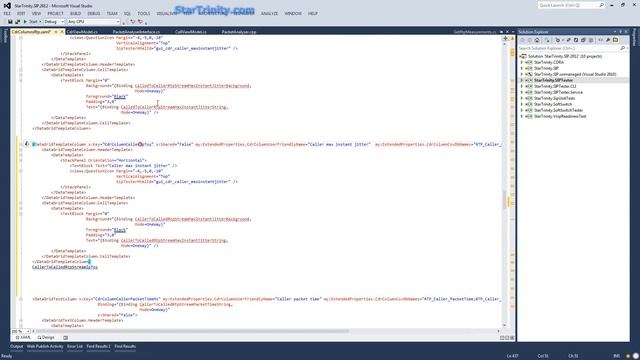The width and height of the screenshot is (640, 360).
Task: Click quick-action icon beside CdrColumnCaller line
Action: pos(27,144)
